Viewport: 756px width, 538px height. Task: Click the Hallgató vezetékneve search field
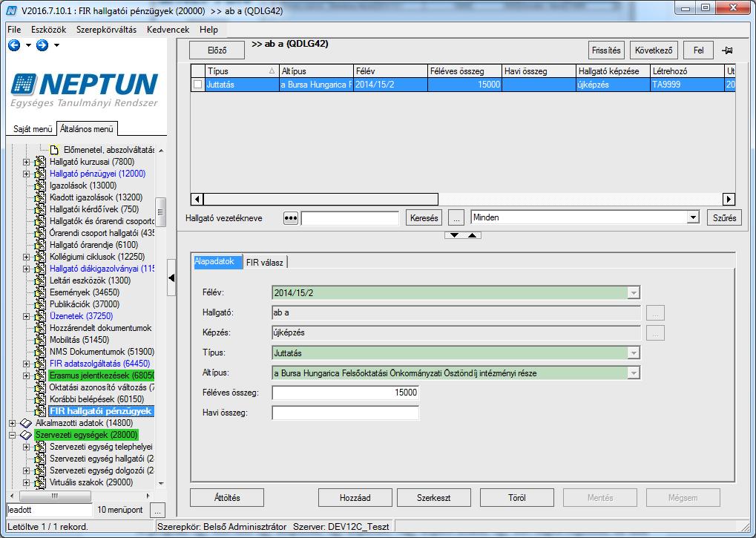pyautogui.click(x=350, y=218)
